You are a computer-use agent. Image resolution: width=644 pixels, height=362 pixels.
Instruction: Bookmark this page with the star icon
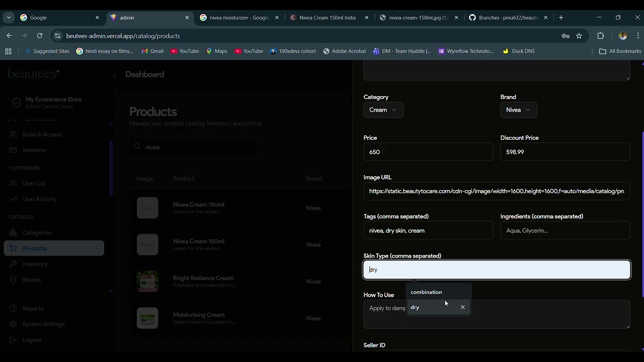pos(579,36)
